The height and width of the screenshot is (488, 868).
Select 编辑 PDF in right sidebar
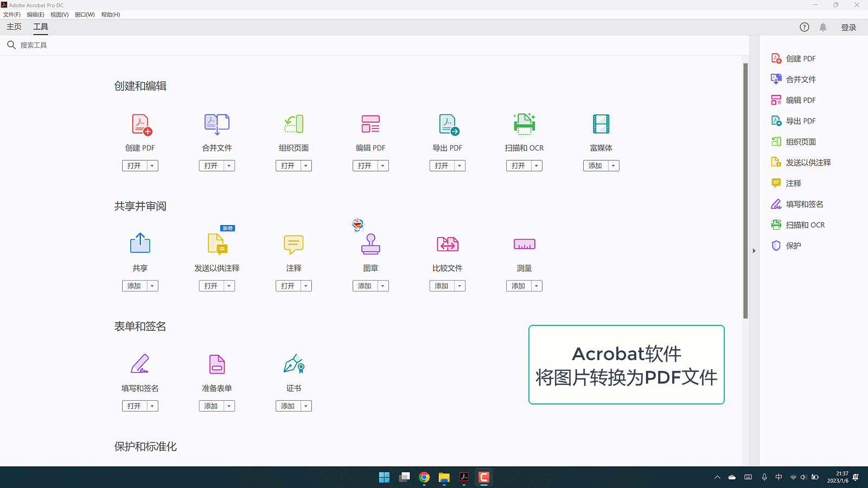click(794, 100)
